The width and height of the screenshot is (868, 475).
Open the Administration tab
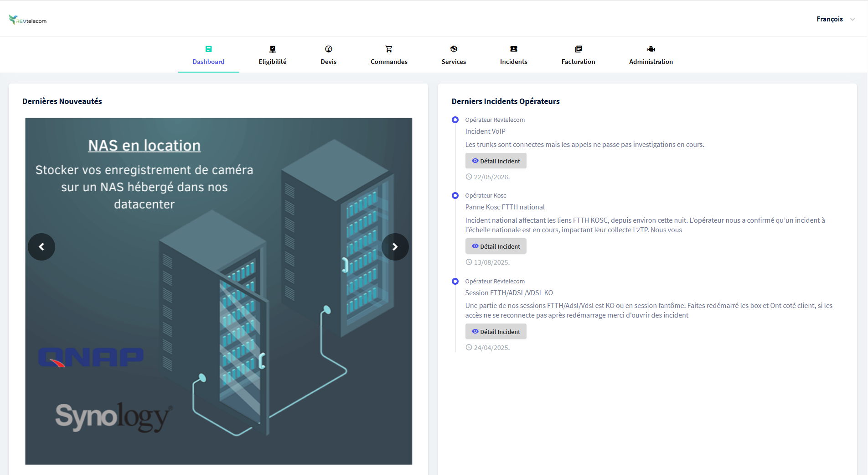(651, 55)
